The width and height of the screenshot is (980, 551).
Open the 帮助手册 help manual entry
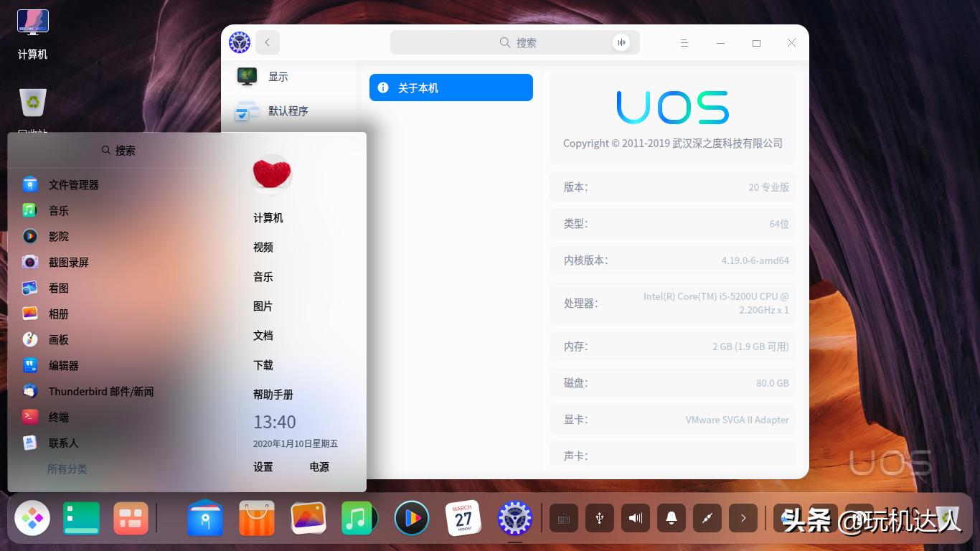click(273, 394)
